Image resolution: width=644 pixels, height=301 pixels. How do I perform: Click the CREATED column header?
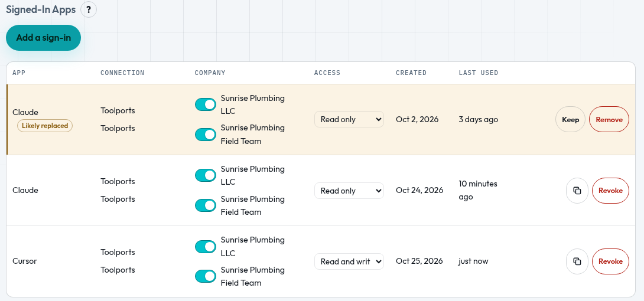[411, 73]
